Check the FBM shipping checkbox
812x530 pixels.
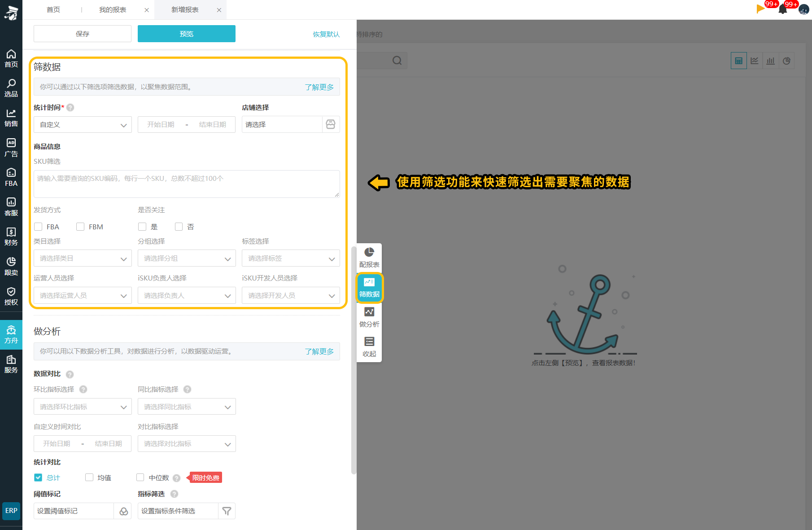[80, 227]
